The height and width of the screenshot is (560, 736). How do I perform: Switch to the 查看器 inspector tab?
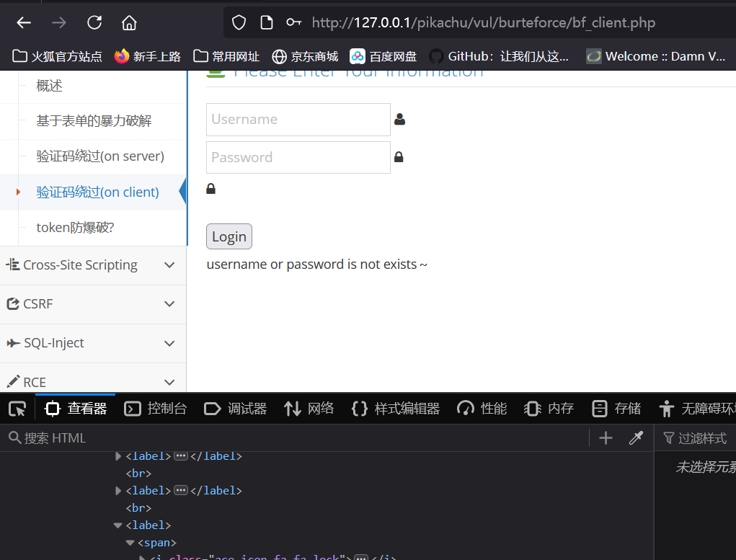coord(76,409)
